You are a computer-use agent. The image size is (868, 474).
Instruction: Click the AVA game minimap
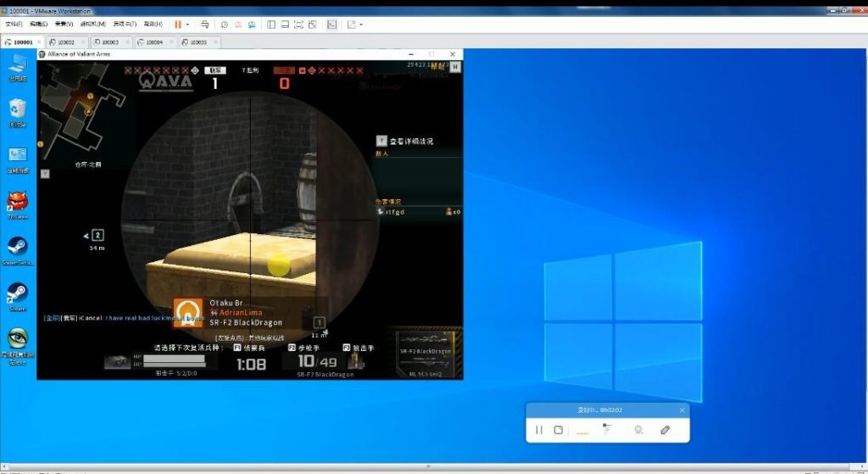[x=83, y=108]
